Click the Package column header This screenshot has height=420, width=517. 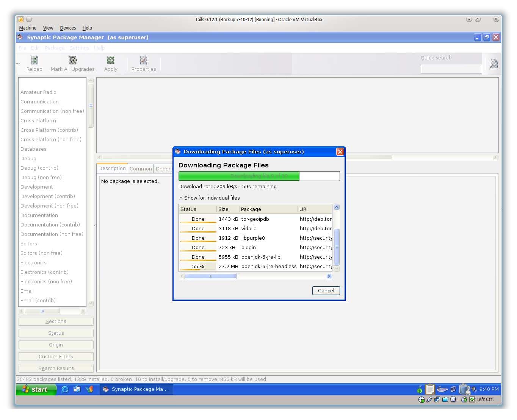pos(268,209)
